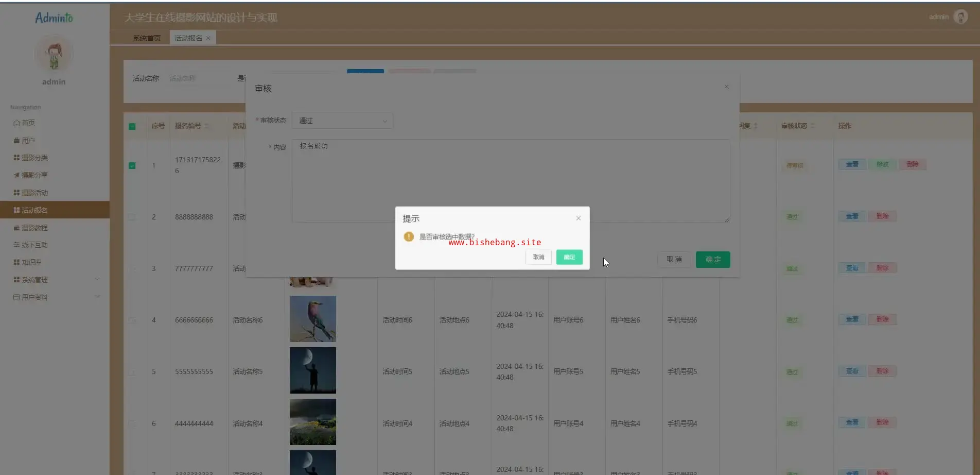Close the 活动报名 tab with its X
This screenshot has width=980, height=475.
click(x=208, y=38)
